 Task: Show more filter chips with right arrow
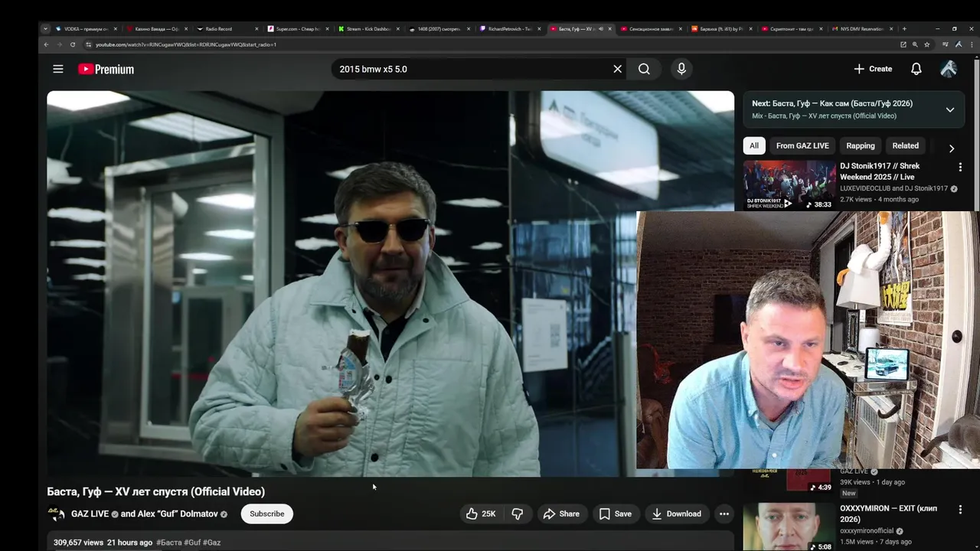(x=952, y=148)
